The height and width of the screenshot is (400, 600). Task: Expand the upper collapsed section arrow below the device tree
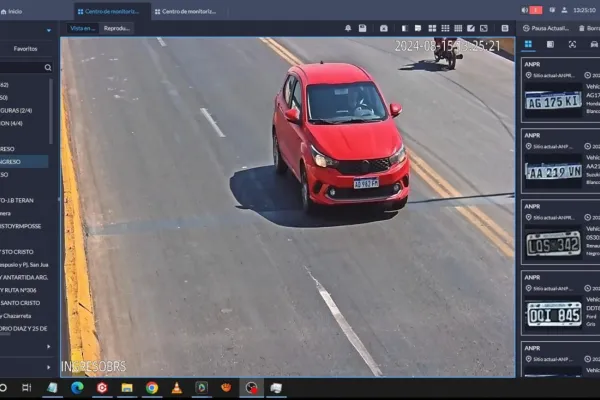point(49,346)
